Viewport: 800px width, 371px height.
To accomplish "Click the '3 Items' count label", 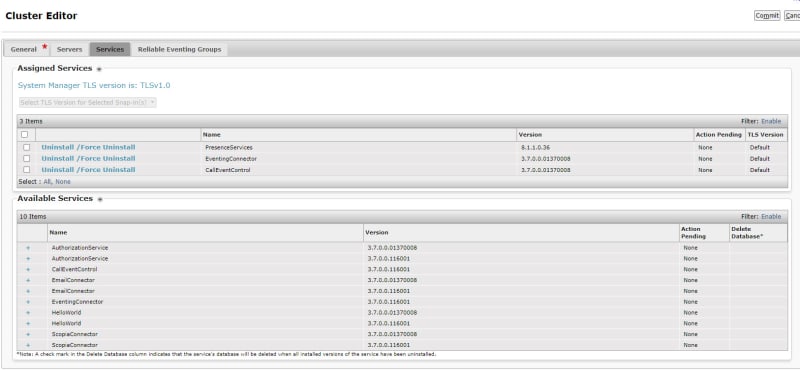I will [x=31, y=121].
